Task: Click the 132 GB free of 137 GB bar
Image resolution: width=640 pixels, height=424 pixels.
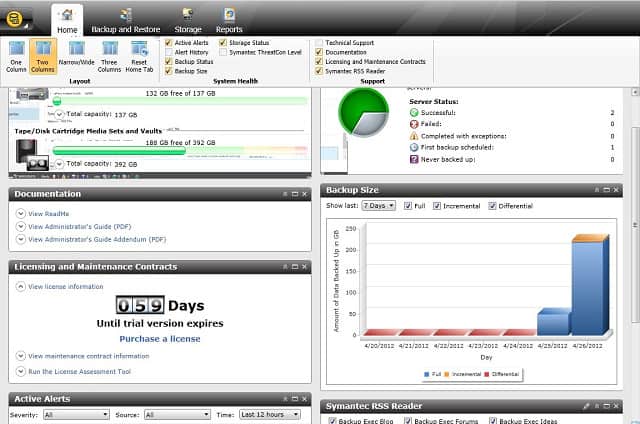Action: tap(180, 101)
